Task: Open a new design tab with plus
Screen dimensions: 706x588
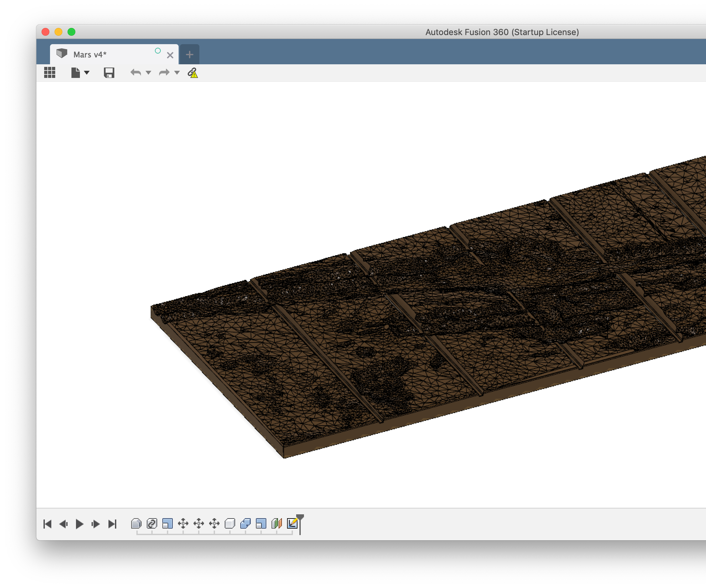Action: click(x=190, y=55)
